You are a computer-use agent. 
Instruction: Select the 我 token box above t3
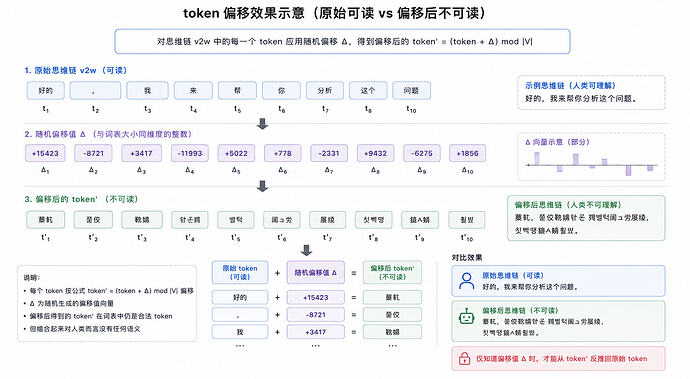(x=147, y=90)
